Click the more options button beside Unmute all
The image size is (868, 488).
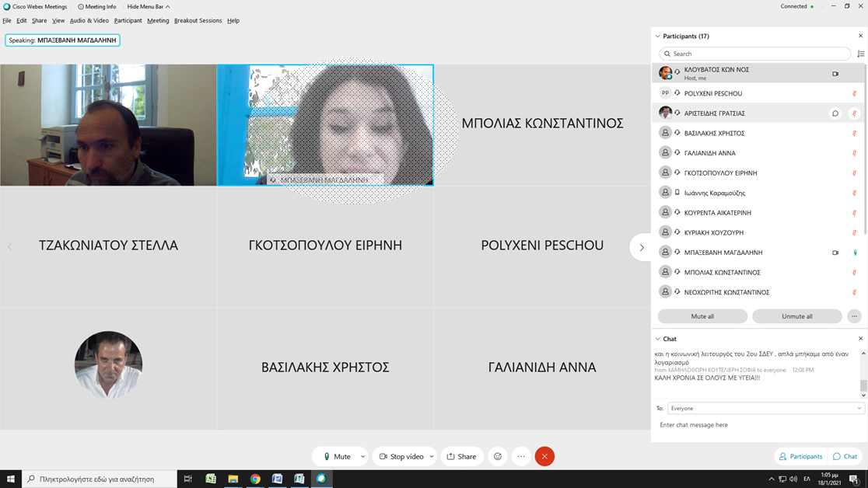pos(854,316)
